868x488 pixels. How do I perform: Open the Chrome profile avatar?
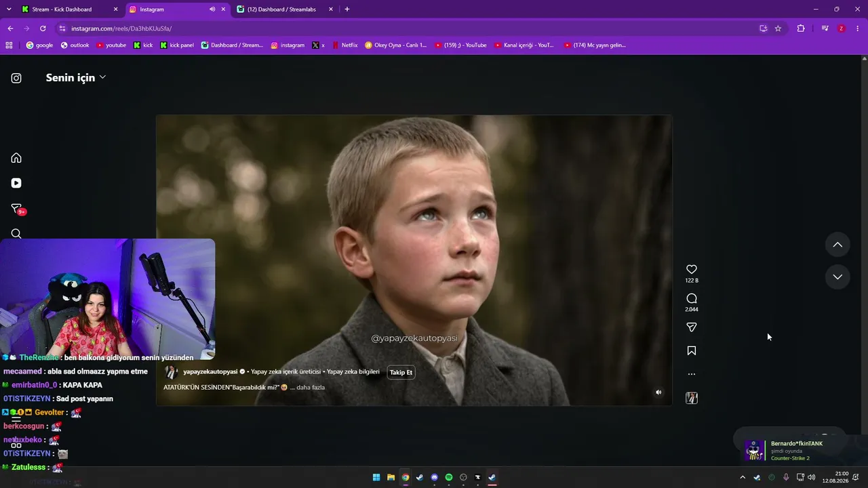point(842,28)
